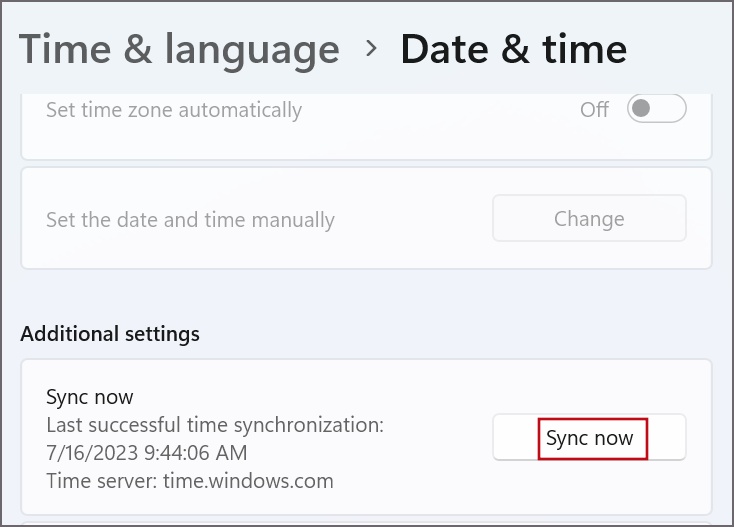Viewport: 734px width, 527px height.
Task: Click the Sync now button
Action: coord(589,438)
